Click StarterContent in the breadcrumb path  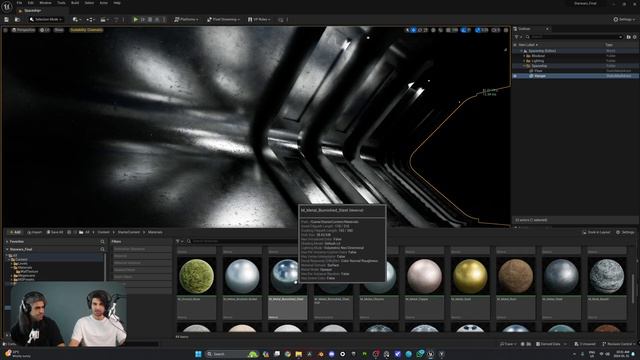129,232
